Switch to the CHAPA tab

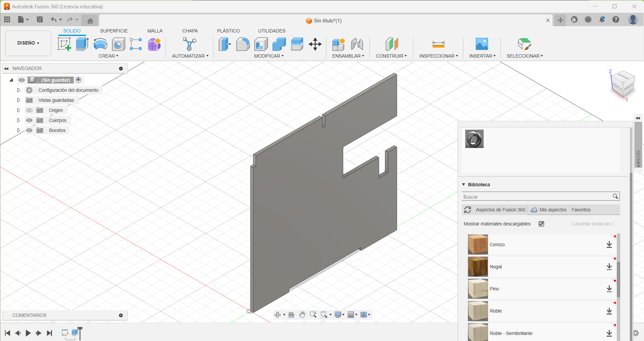click(190, 31)
